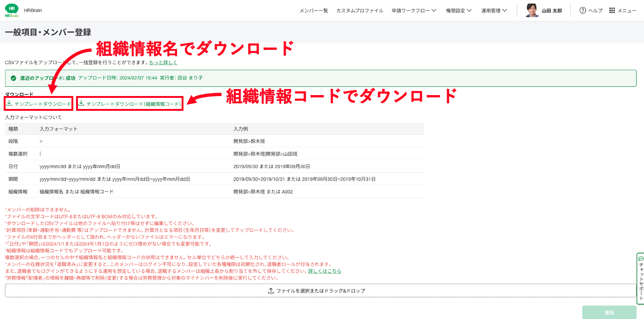Click the green success checkmark icon

click(x=13, y=78)
